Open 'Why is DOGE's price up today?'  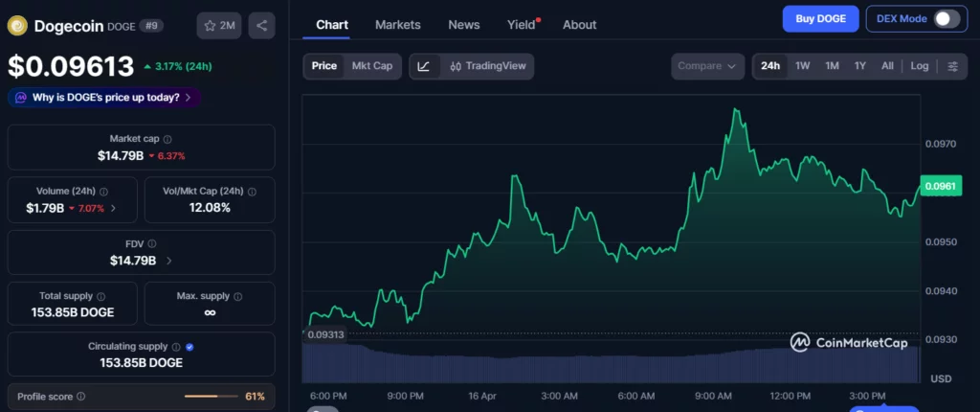coord(105,97)
